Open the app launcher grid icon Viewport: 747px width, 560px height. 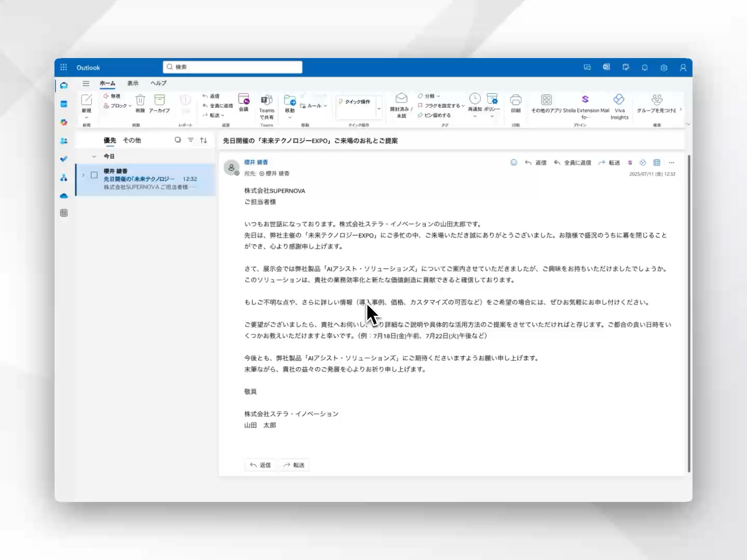click(x=64, y=67)
